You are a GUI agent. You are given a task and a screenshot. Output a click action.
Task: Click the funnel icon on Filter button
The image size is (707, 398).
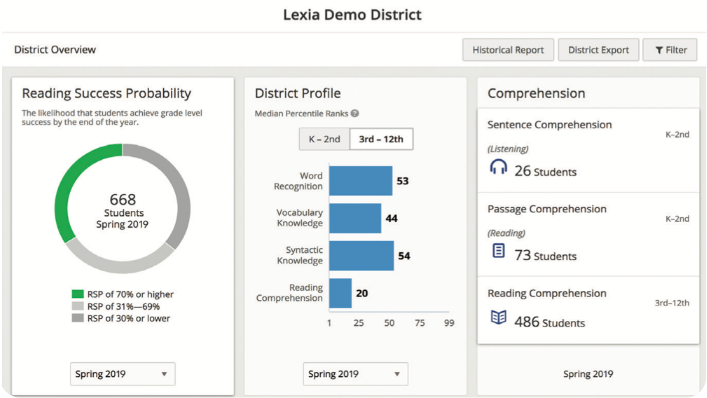[x=659, y=50]
